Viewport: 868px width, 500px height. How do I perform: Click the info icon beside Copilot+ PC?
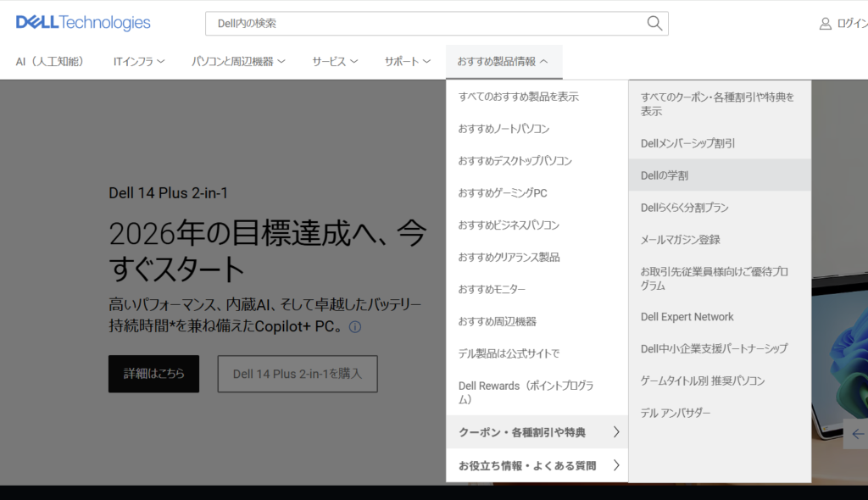pos(355,327)
